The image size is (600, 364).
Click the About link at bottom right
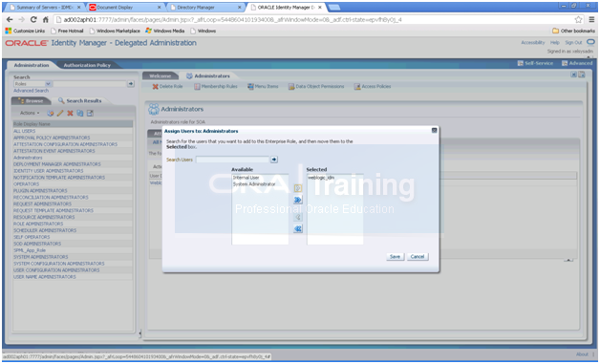click(582, 354)
